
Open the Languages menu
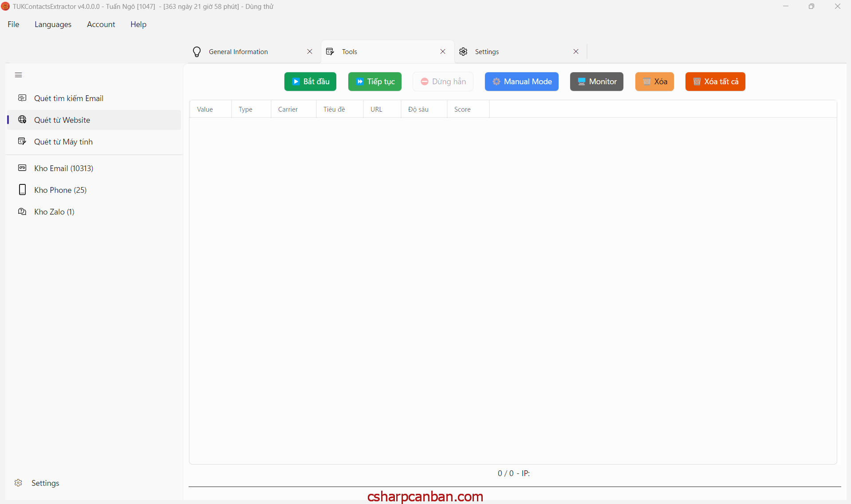53,24
